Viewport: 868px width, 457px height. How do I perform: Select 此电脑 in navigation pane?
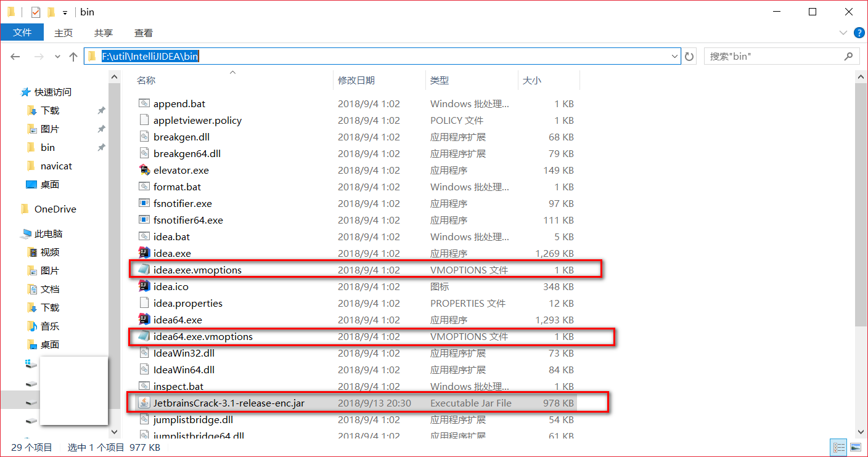pos(48,233)
